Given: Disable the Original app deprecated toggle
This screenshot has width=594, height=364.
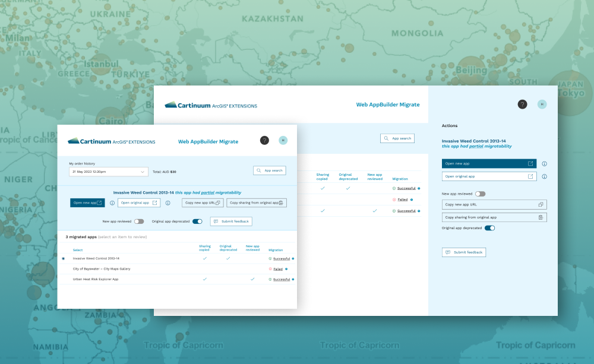Looking at the screenshot, I should (x=198, y=221).
